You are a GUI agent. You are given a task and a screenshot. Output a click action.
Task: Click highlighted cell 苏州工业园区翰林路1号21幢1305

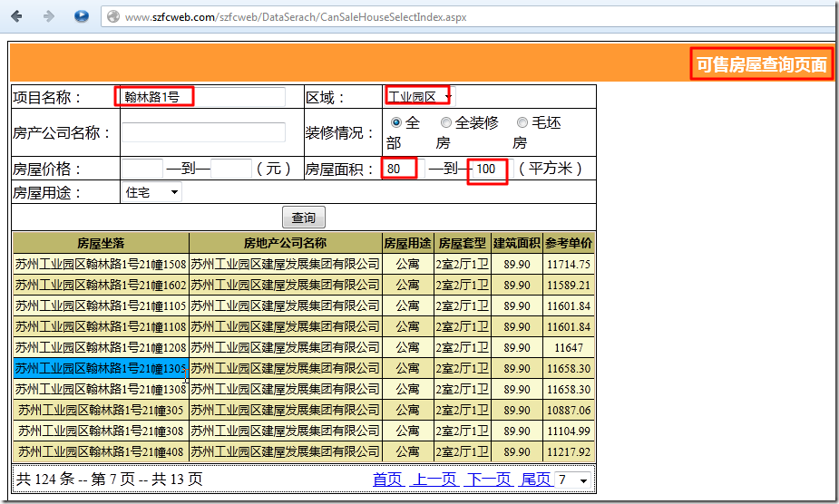(101, 369)
